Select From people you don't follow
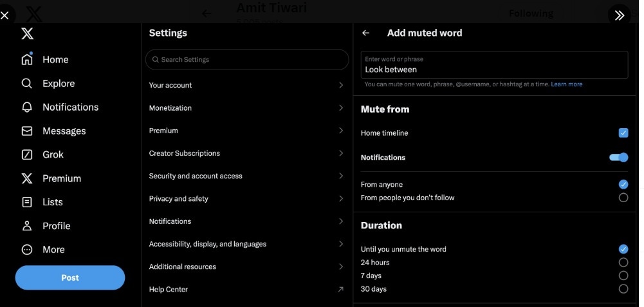The width and height of the screenshot is (644, 307). point(623,198)
